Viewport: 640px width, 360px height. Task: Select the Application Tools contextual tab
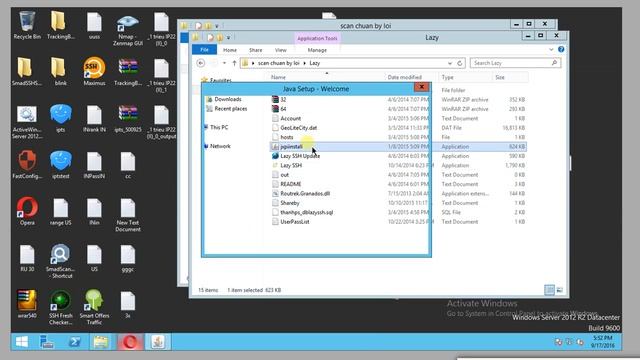(x=317, y=38)
